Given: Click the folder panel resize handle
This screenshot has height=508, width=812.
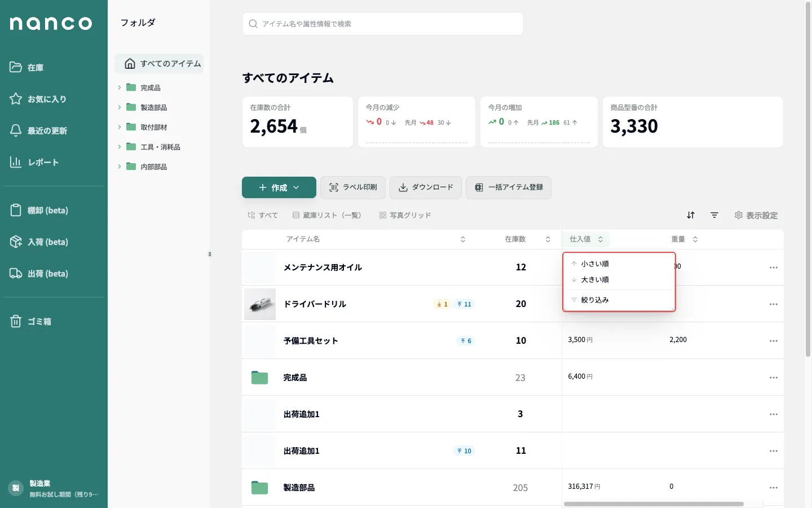Looking at the screenshot, I should [x=210, y=254].
